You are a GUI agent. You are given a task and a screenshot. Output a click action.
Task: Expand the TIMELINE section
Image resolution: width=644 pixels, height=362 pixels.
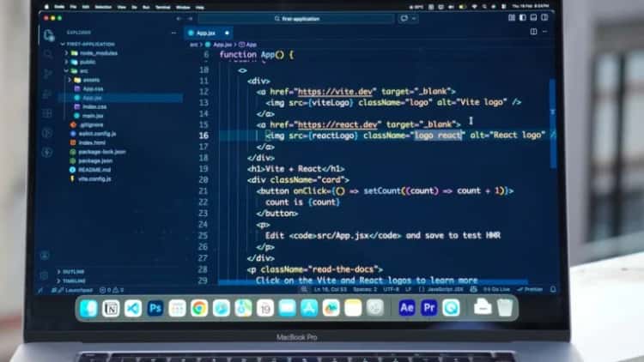72,281
